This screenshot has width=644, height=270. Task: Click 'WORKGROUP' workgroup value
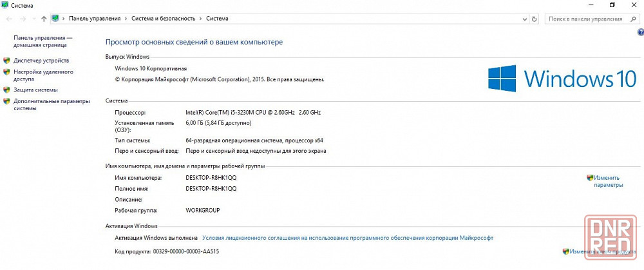tap(203, 210)
